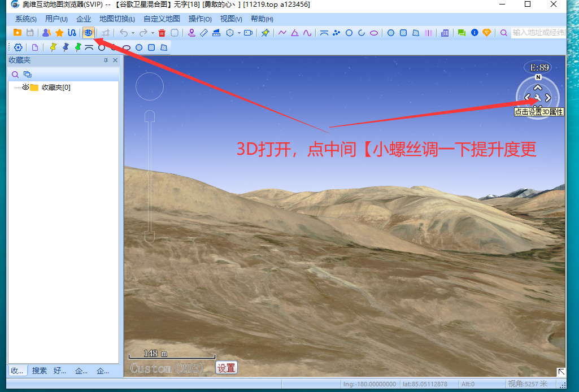Open the 地图切换 menu
This screenshot has height=392, width=579.
click(x=117, y=19)
